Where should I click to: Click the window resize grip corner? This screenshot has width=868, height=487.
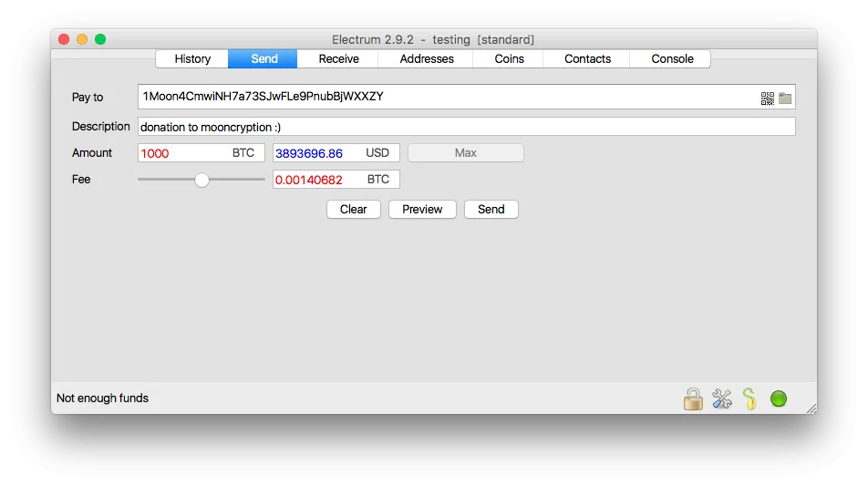[x=811, y=408]
